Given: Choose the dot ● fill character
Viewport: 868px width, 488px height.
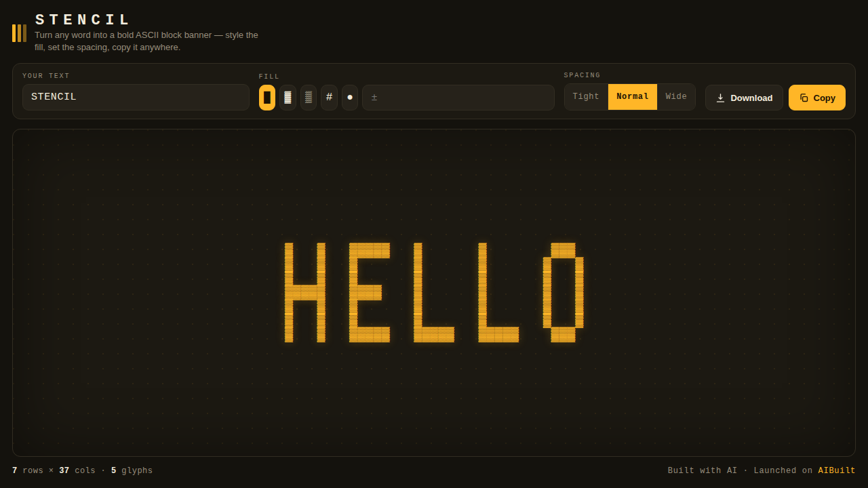Looking at the screenshot, I should [x=350, y=98].
